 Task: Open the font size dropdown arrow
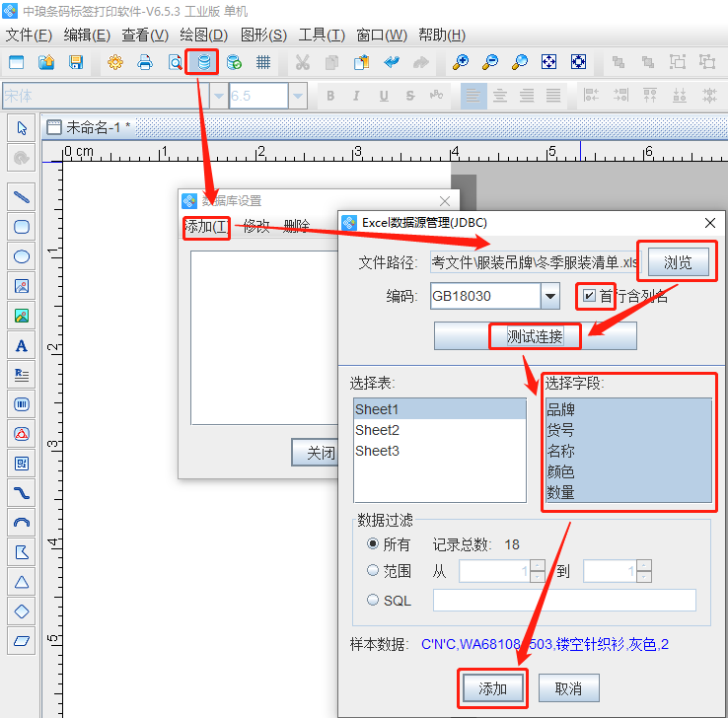[x=298, y=96]
